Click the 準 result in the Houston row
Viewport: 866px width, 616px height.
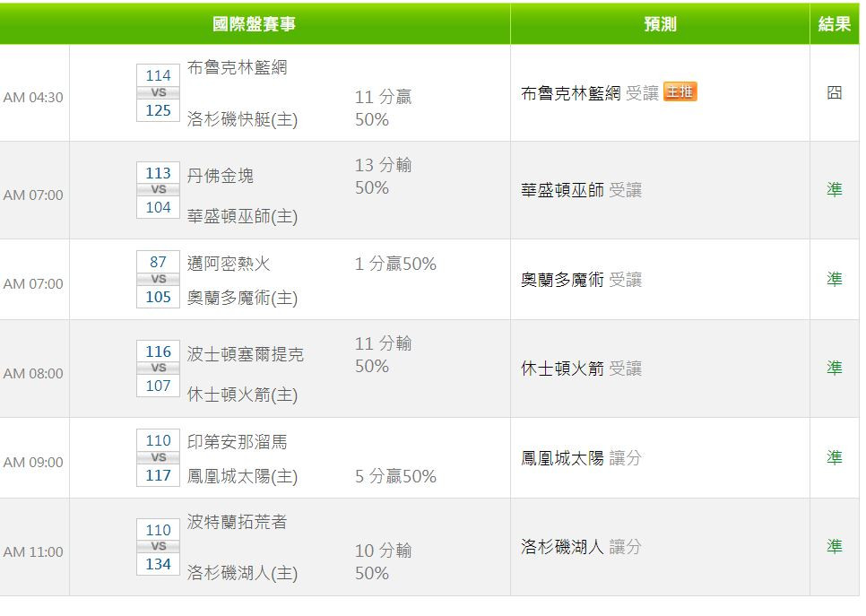pyautogui.click(x=834, y=368)
